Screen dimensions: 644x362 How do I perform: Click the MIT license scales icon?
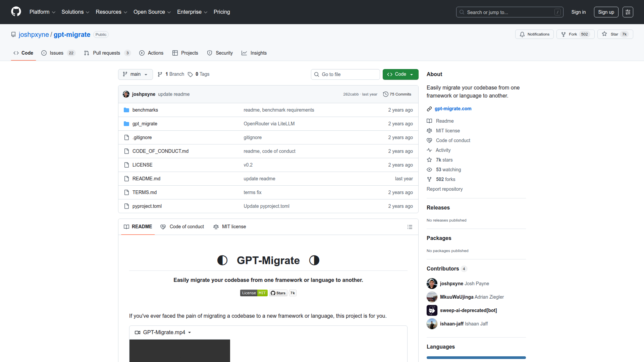pos(430,130)
